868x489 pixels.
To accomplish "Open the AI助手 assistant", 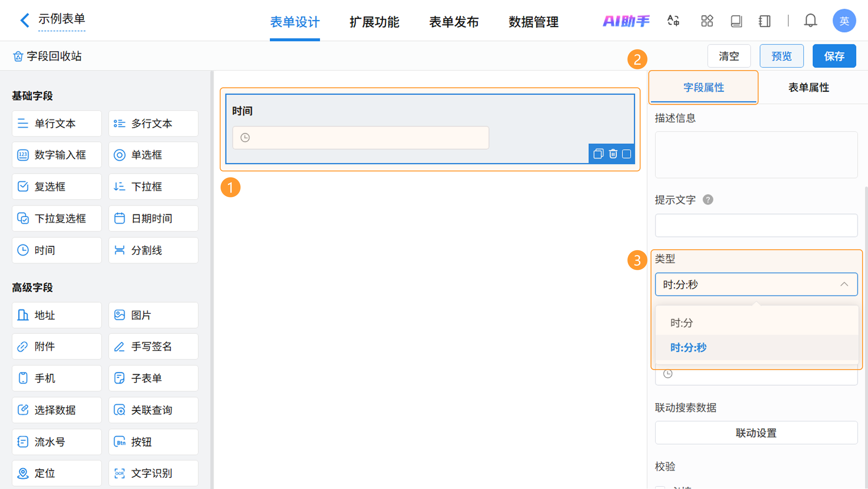I will click(626, 21).
